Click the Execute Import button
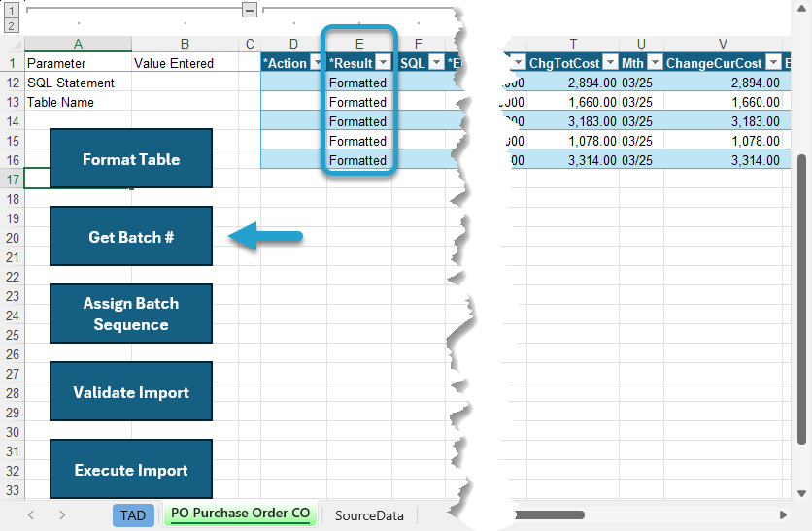 pyautogui.click(x=131, y=469)
